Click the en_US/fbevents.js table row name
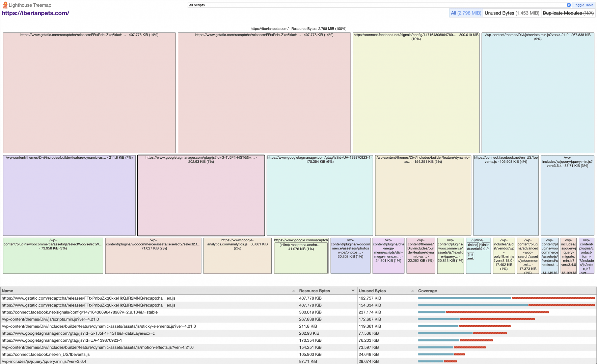 click(46, 355)
